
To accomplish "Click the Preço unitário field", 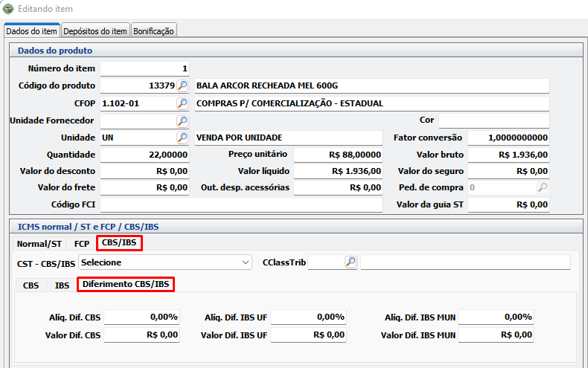I will pyautogui.click(x=338, y=155).
